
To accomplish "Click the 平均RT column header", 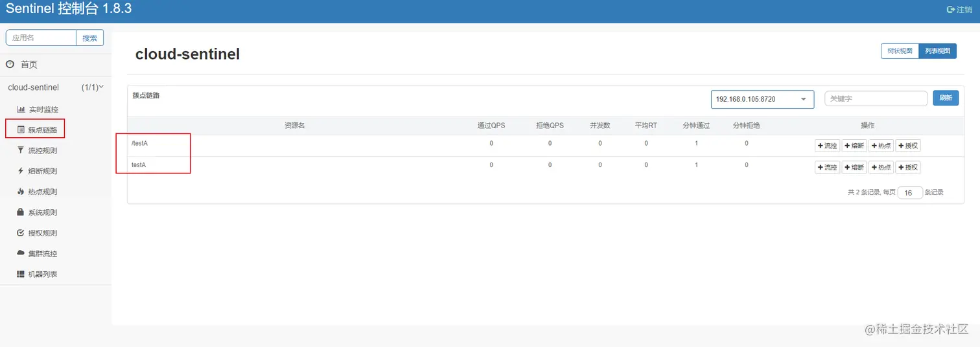I will point(646,126).
